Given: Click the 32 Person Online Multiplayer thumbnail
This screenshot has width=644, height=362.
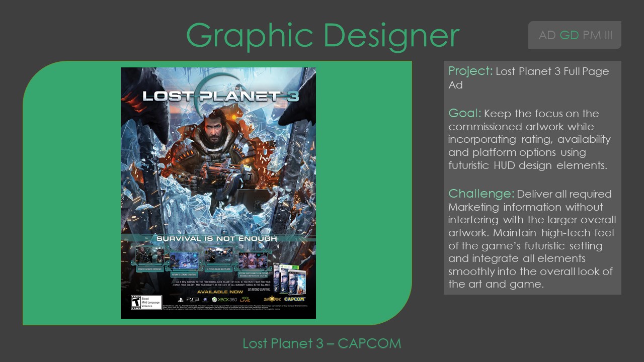Looking at the screenshot, I should 219,256.
